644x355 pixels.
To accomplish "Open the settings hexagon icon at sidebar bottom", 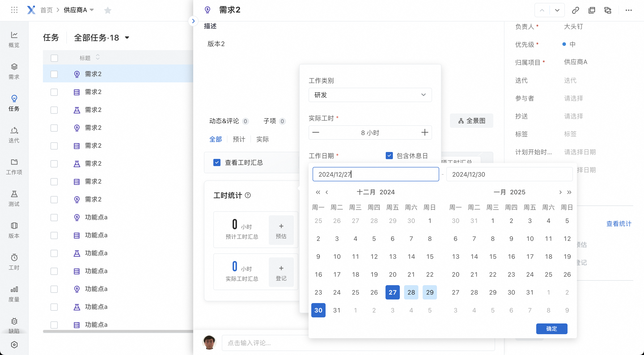I will pos(14,344).
